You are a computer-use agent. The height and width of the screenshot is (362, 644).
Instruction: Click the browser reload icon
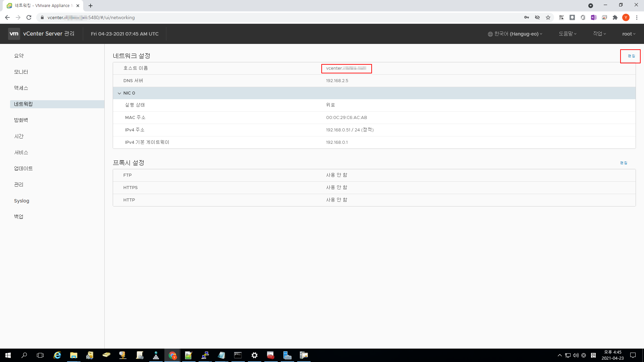(x=29, y=17)
